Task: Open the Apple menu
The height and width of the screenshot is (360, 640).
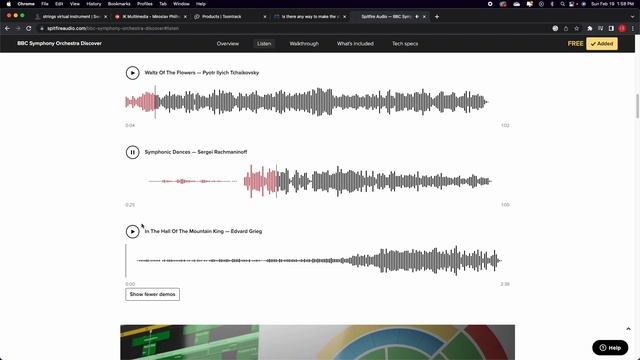Action: (x=9, y=4)
